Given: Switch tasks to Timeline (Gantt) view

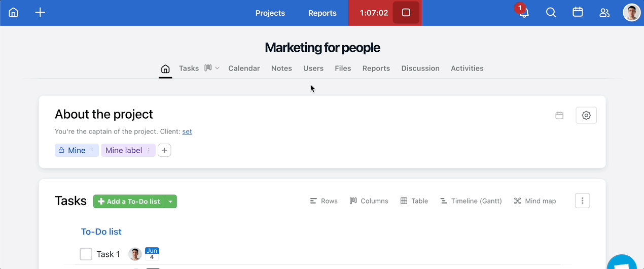Looking at the screenshot, I should pyautogui.click(x=471, y=201).
